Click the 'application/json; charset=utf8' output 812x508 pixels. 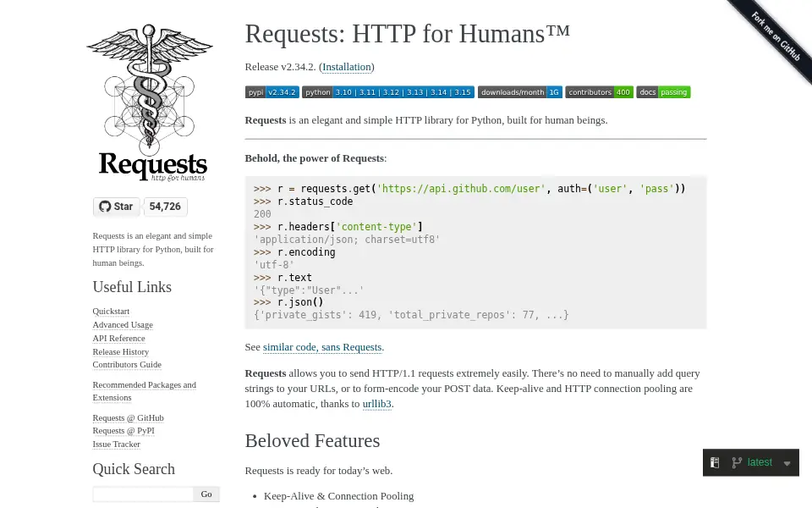(347, 240)
